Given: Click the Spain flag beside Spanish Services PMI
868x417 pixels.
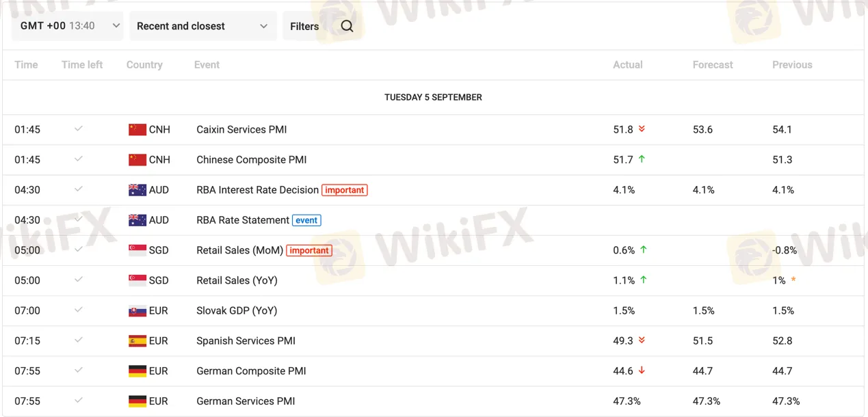Looking at the screenshot, I should pos(137,340).
